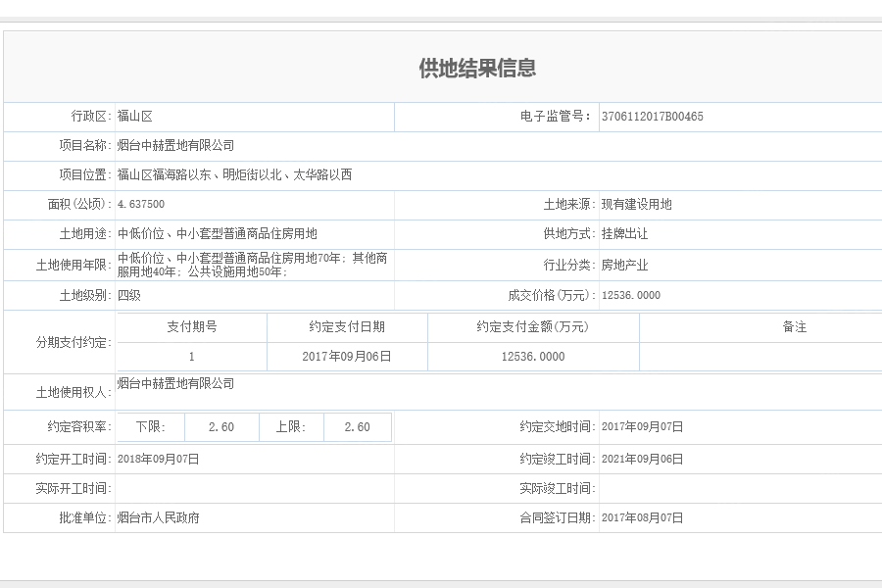This screenshot has height=588, width=882.
Task: Click the 面积(公顷) label
Action: [80, 204]
